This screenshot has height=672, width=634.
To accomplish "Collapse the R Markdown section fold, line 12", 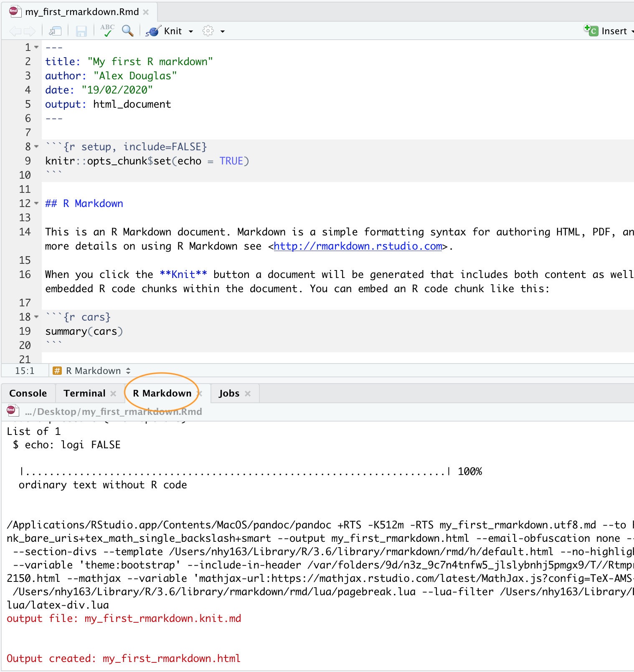I will (x=37, y=203).
